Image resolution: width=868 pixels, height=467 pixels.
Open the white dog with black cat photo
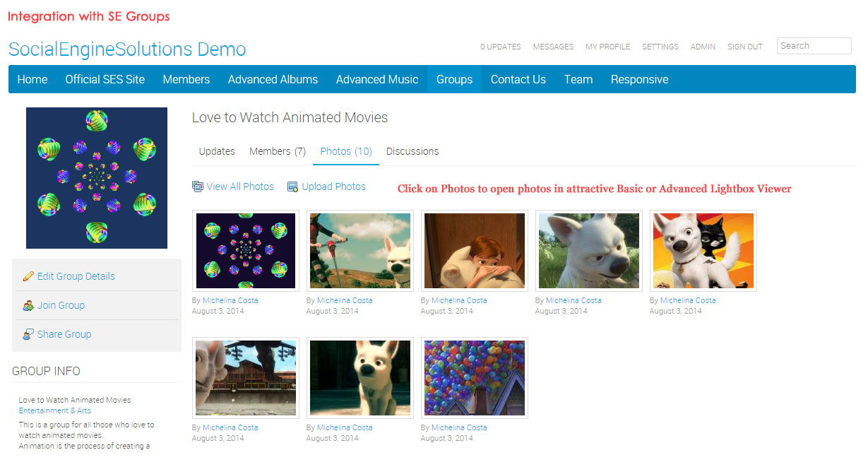tap(703, 251)
